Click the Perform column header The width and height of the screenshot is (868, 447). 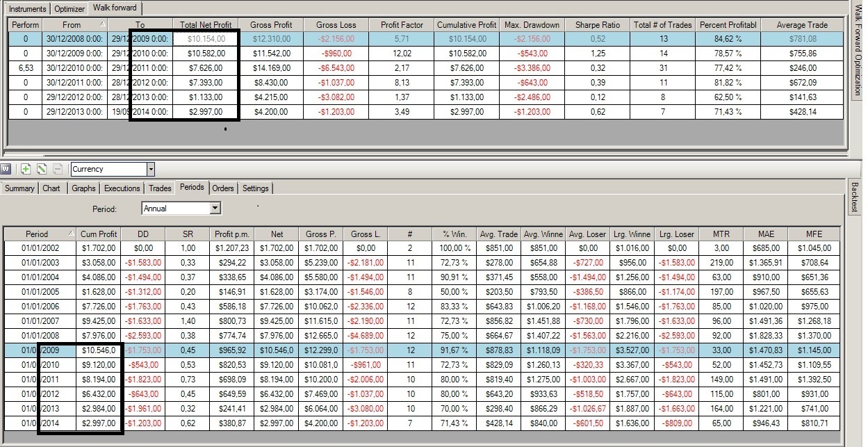[x=25, y=25]
